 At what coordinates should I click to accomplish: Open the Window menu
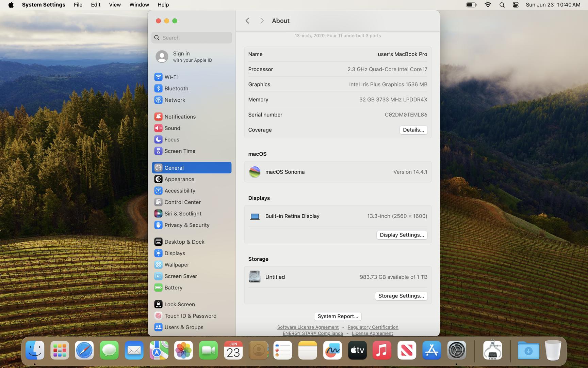[x=139, y=5]
